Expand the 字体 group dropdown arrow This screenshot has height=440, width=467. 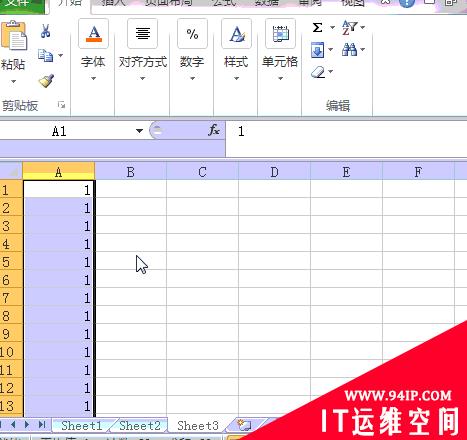pyautogui.click(x=93, y=79)
